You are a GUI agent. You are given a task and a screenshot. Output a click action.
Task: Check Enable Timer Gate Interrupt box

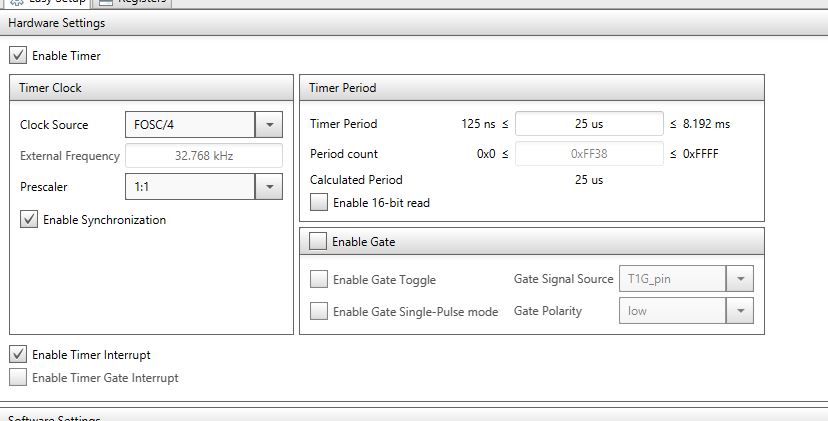18,377
